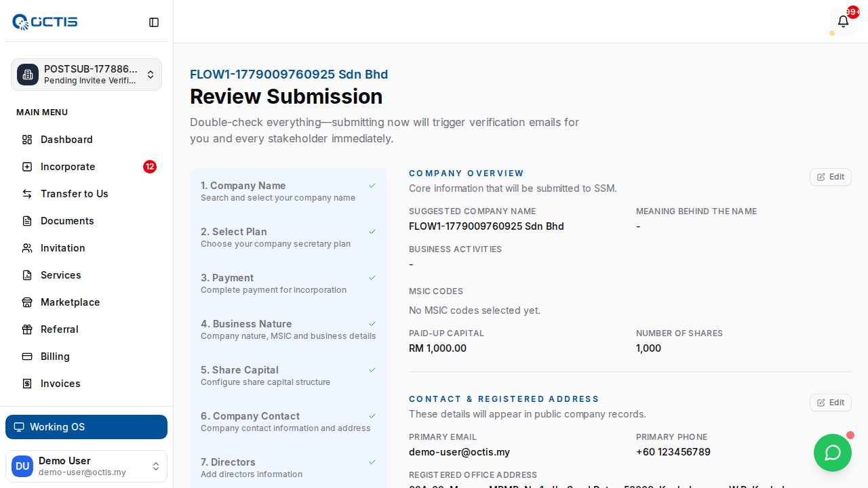The height and width of the screenshot is (488, 868).
Task: Go to step 2. Select Plan
Action: 288,237
